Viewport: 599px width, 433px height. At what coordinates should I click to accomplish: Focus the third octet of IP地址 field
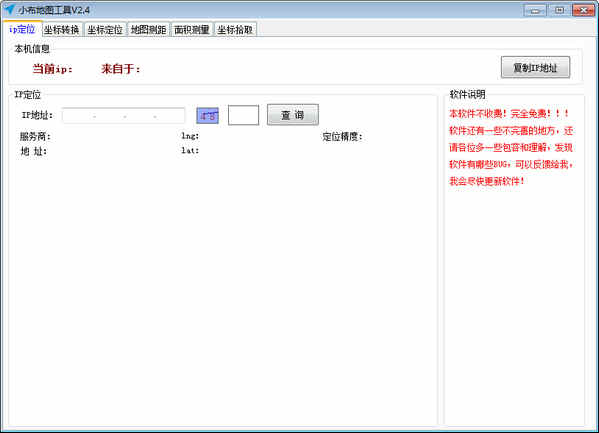140,115
